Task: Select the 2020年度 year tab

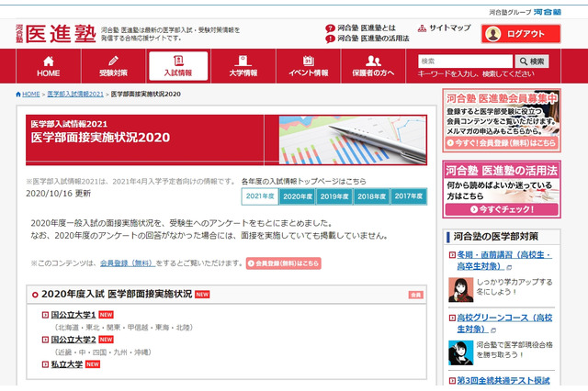Action: (x=298, y=196)
